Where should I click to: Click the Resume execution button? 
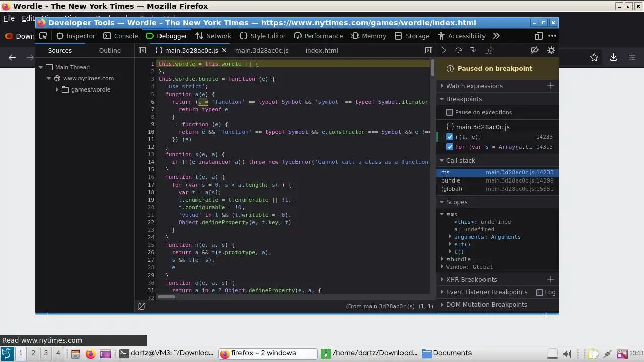444,50
